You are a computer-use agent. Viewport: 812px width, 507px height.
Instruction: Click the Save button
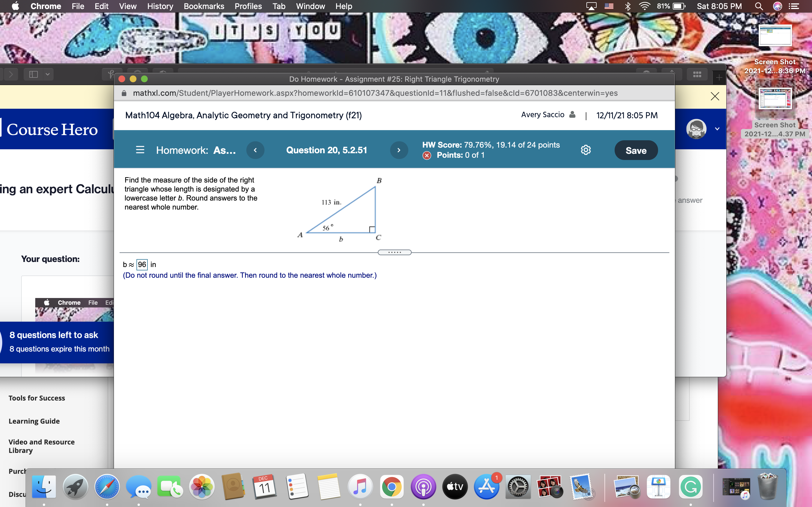pos(636,150)
